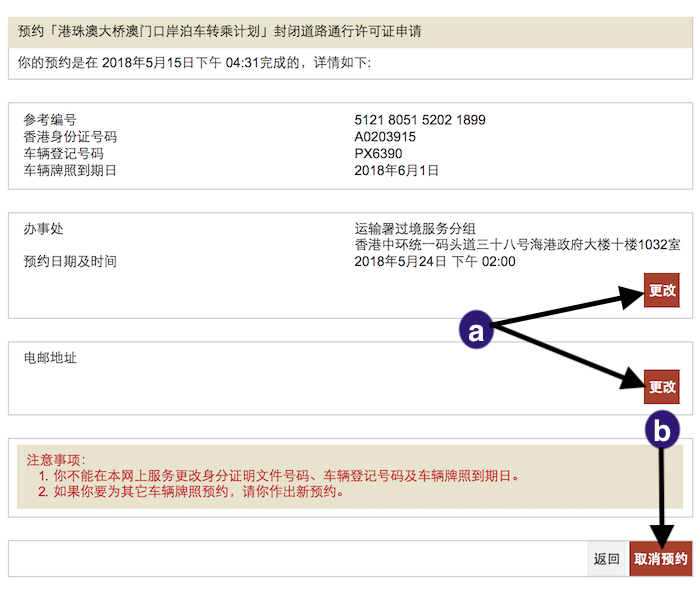
Task: Click the 电邮地址 label
Action: tap(50, 358)
